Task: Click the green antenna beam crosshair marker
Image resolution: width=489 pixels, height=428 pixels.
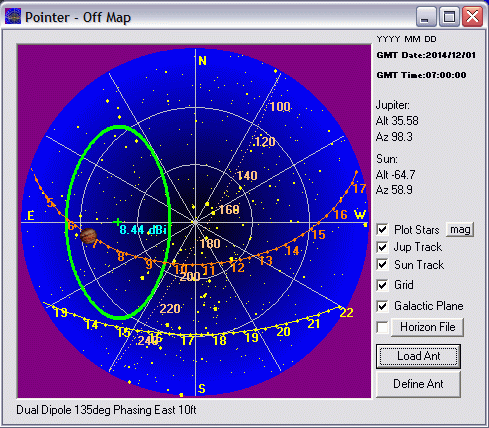Action: point(117,222)
